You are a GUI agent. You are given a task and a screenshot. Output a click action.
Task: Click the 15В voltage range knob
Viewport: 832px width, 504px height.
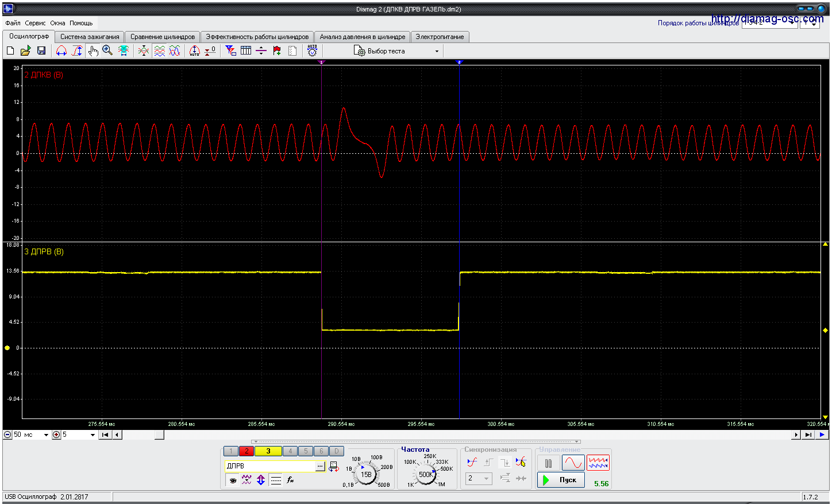tap(366, 474)
